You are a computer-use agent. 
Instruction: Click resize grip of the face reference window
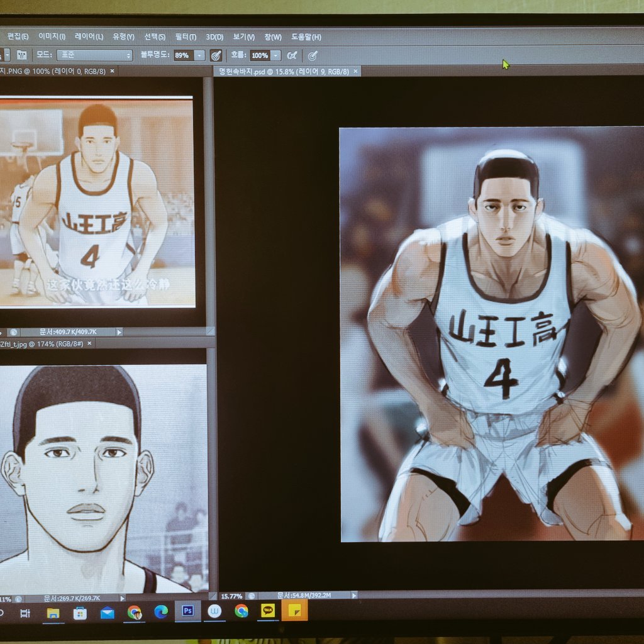click(x=213, y=596)
